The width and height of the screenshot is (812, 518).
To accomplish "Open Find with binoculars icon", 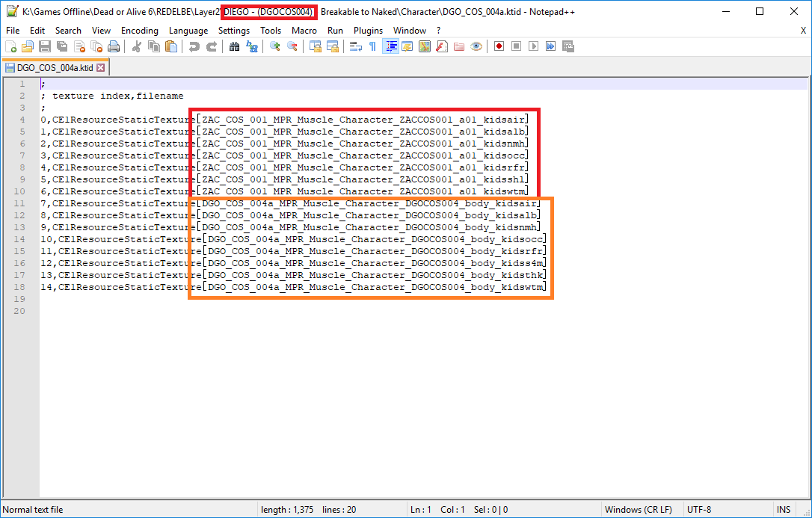I will click(234, 46).
